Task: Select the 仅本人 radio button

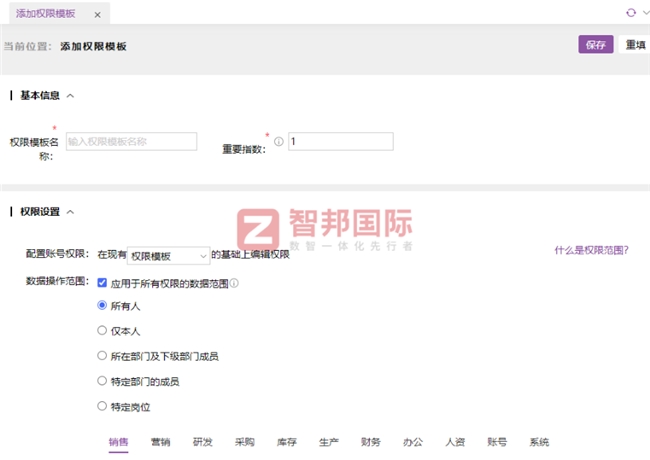Action: [102, 329]
